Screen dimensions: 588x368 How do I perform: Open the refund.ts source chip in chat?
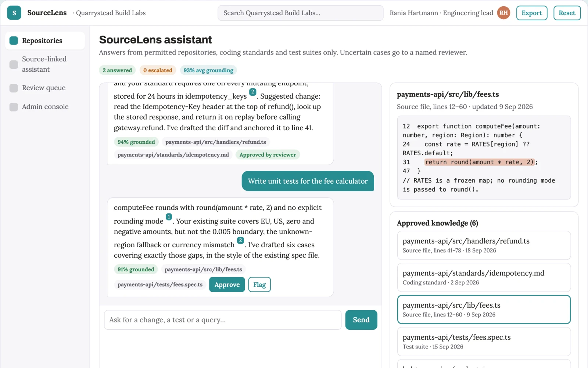point(216,142)
